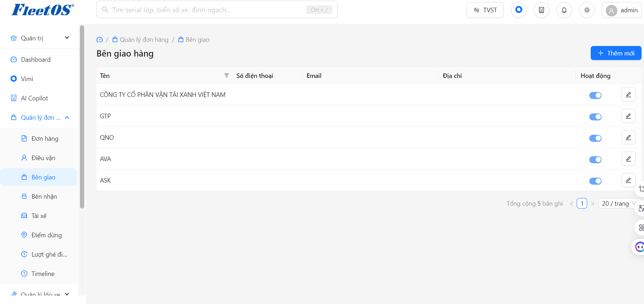Click the Thêm mới button

[x=616, y=53]
